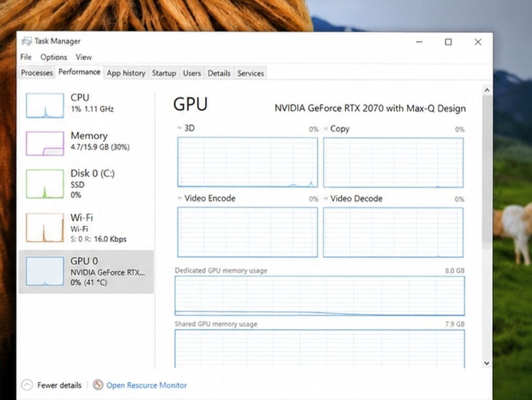The height and width of the screenshot is (400, 532).
Task: Open the View menu
Action: [x=84, y=57]
